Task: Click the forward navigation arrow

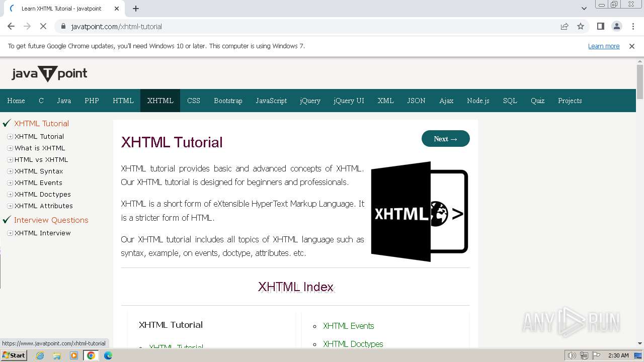Action: click(x=27, y=27)
